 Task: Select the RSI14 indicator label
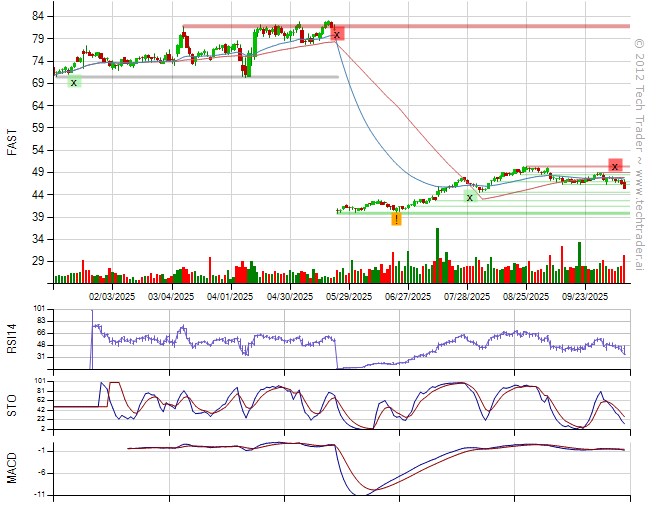tap(12, 339)
